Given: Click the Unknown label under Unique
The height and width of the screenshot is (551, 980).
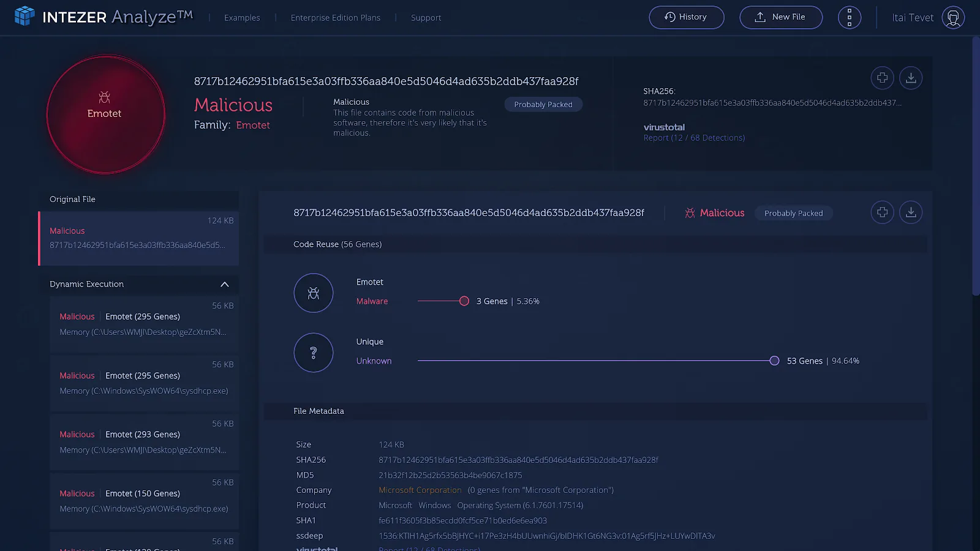Looking at the screenshot, I should click(374, 361).
